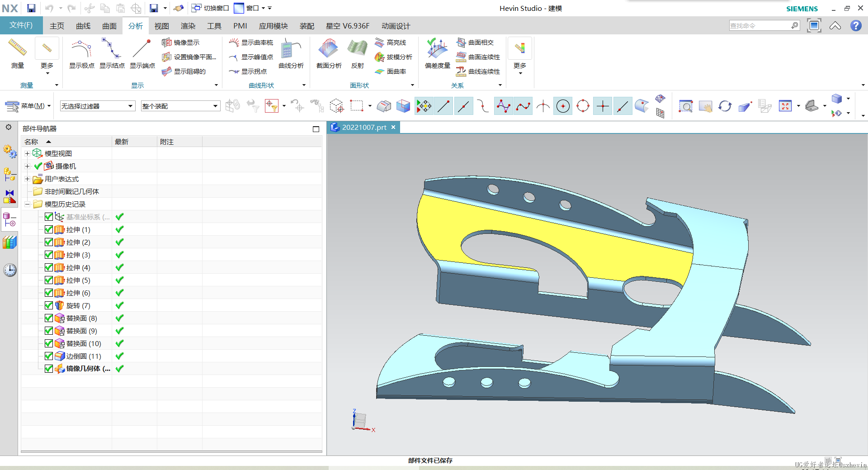Uncheck the 拉伸 (2) feature checkbox
This screenshot has height=470, width=868.
point(49,242)
